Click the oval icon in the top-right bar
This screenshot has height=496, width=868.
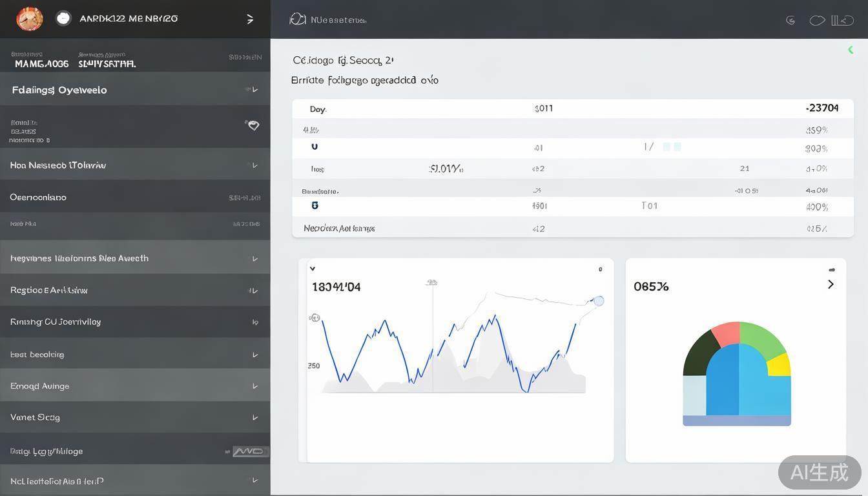817,21
